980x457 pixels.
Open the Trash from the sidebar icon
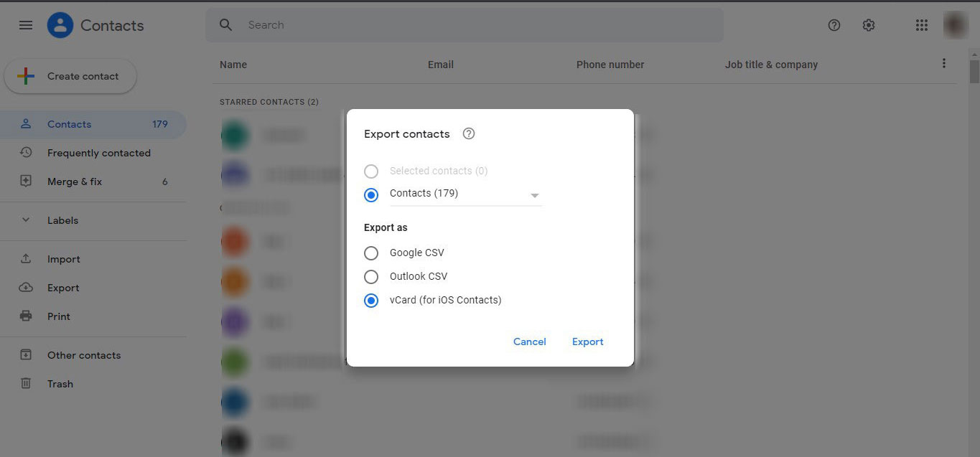tap(25, 383)
